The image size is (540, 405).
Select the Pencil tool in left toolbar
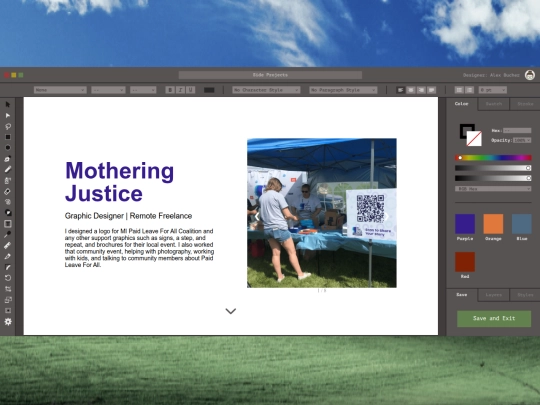pos(8,169)
